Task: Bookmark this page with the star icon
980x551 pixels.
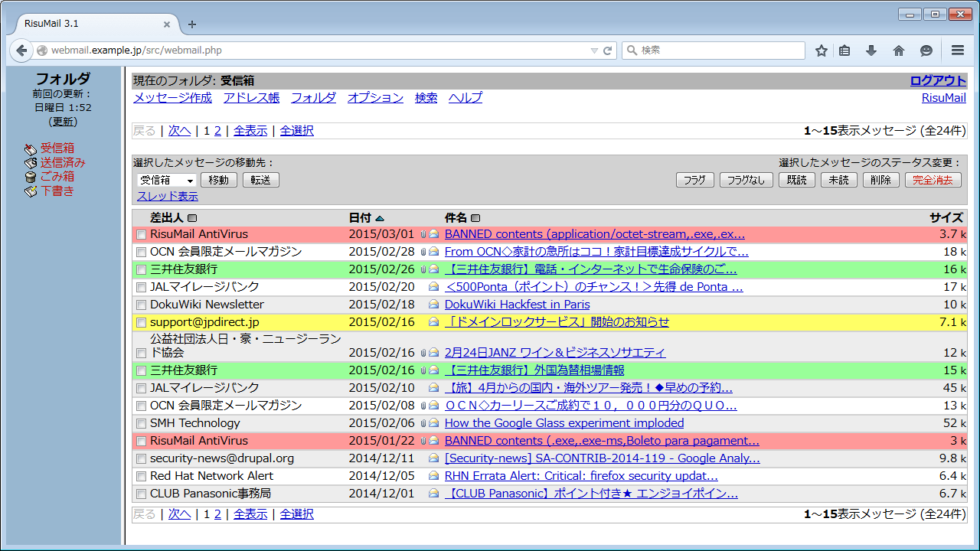Action: (822, 51)
